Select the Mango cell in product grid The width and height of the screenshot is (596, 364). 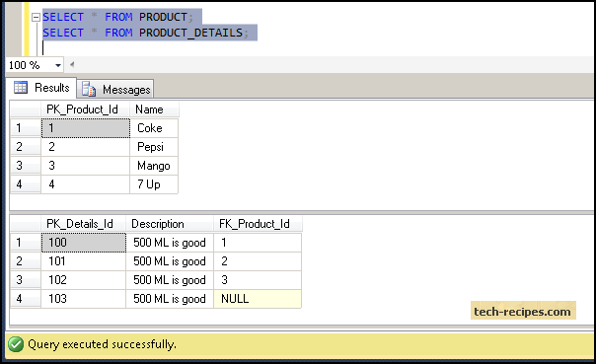point(154,166)
